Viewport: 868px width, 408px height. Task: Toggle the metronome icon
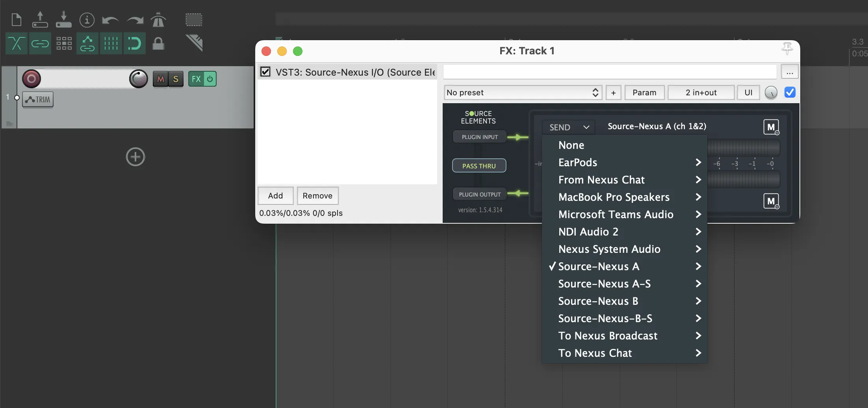click(x=158, y=20)
